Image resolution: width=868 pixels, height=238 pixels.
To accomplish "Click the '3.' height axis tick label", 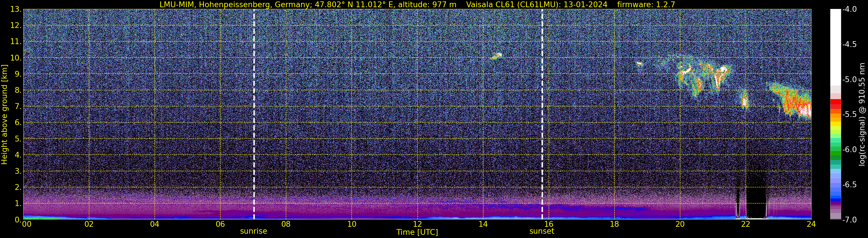I will pos(18,171).
